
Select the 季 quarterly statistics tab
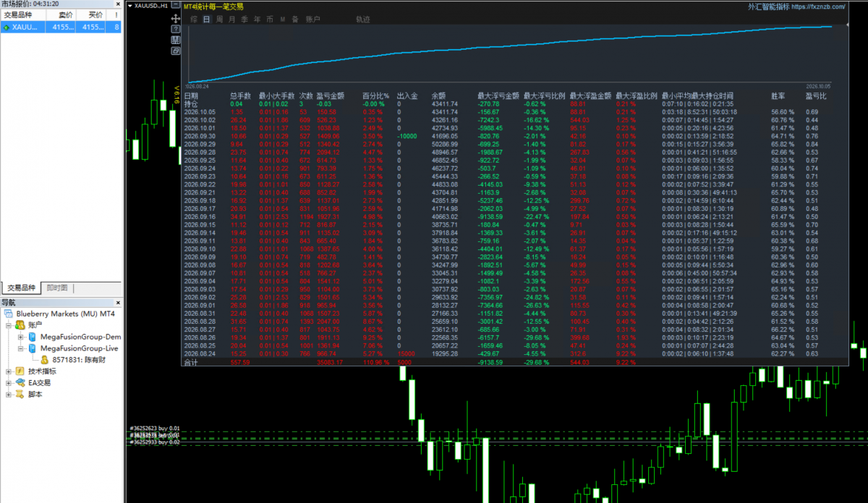[x=244, y=19]
